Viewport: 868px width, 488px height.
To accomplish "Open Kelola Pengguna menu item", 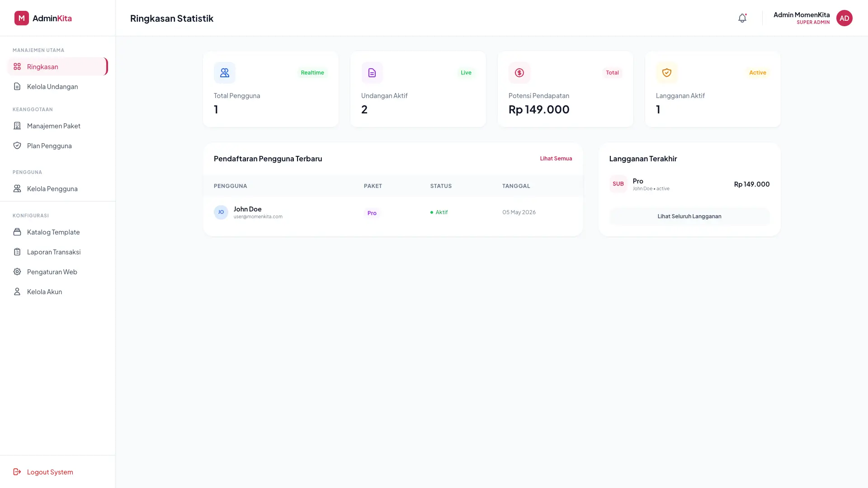I will click(x=57, y=188).
